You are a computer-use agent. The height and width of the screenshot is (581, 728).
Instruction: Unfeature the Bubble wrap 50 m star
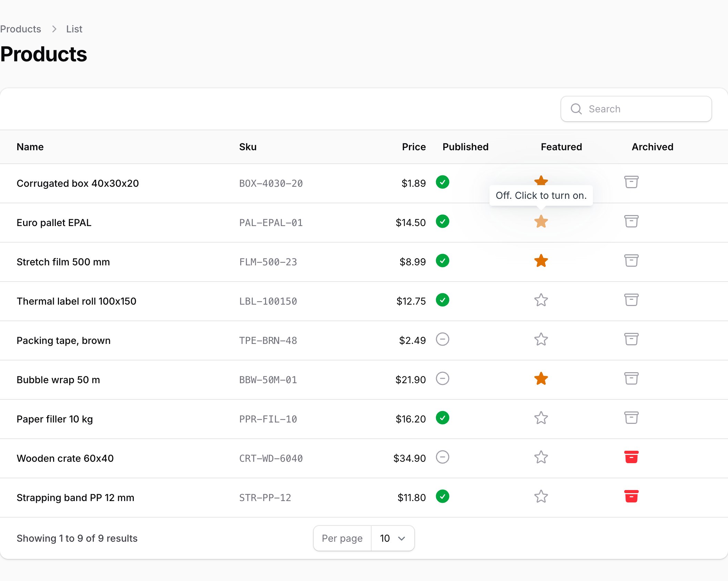541,379
